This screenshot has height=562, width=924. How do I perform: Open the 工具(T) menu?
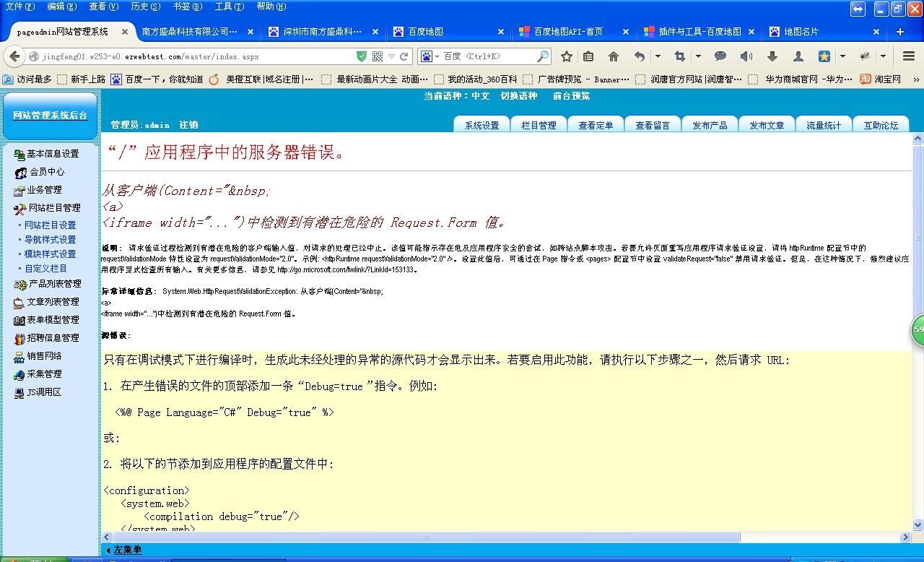tap(229, 7)
